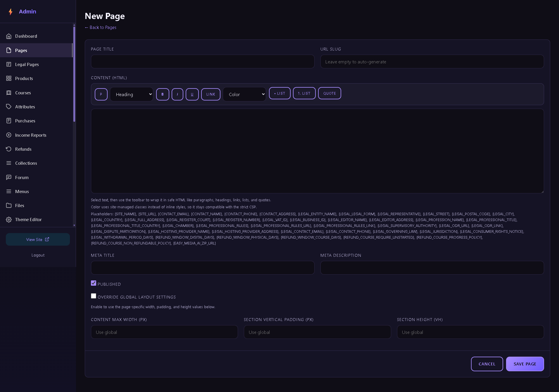Viewport: 559px width, 392px height.
Task: Wrap selection with the QUOTE button
Action: [329, 93]
